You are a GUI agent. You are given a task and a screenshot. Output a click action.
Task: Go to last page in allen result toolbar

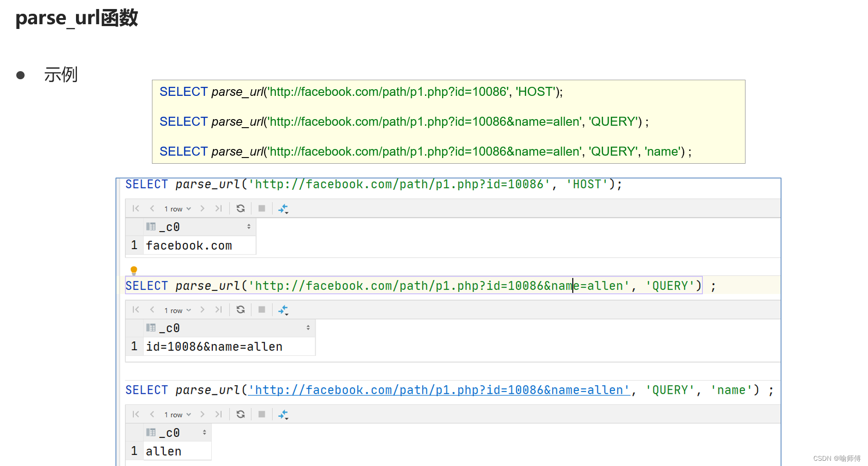click(x=218, y=414)
